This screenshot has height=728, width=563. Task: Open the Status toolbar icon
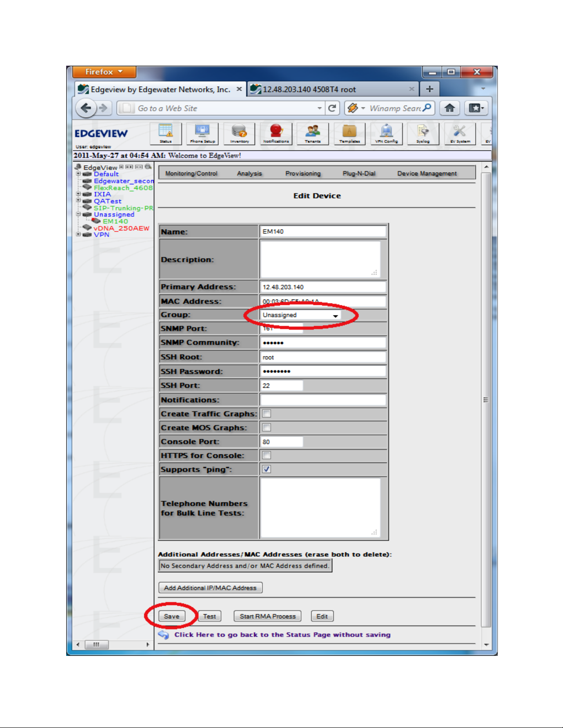click(165, 134)
